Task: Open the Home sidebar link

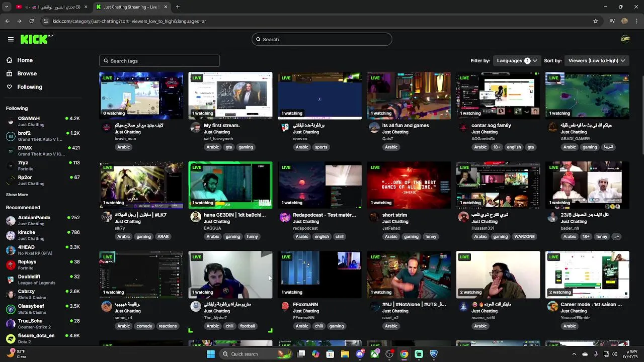Action: [x=25, y=60]
